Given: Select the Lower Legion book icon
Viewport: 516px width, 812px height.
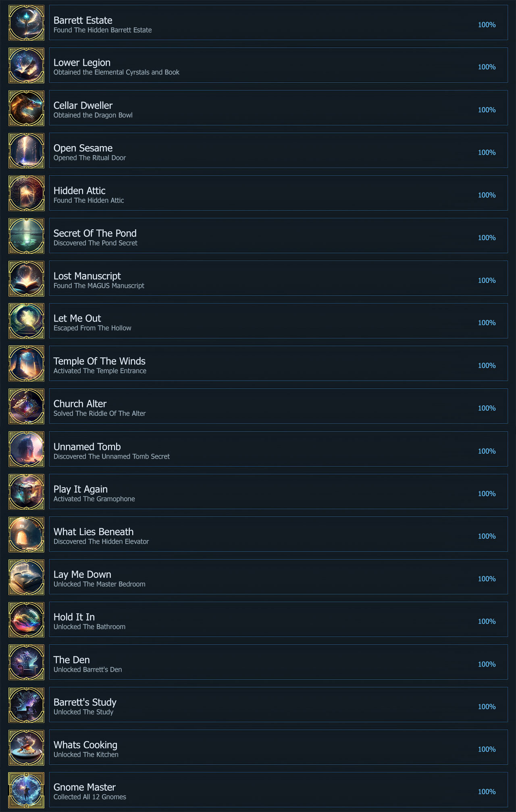Looking at the screenshot, I should tap(27, 65).
